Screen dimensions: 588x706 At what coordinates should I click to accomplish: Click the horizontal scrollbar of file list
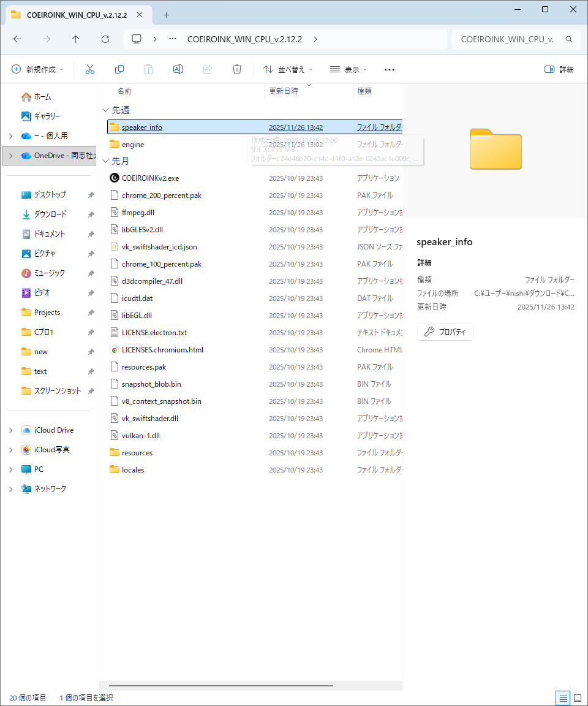tap(221, 686)
